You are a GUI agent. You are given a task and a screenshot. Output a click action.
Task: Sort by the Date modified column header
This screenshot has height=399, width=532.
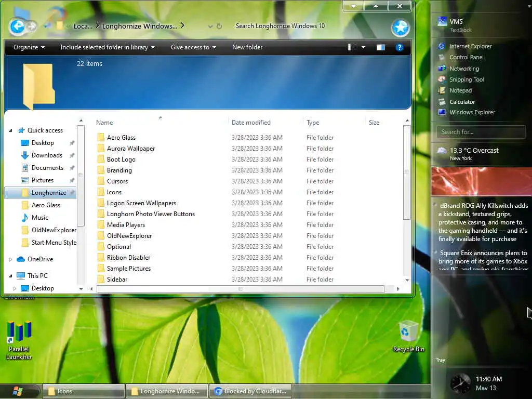click(x=251, y=123)
